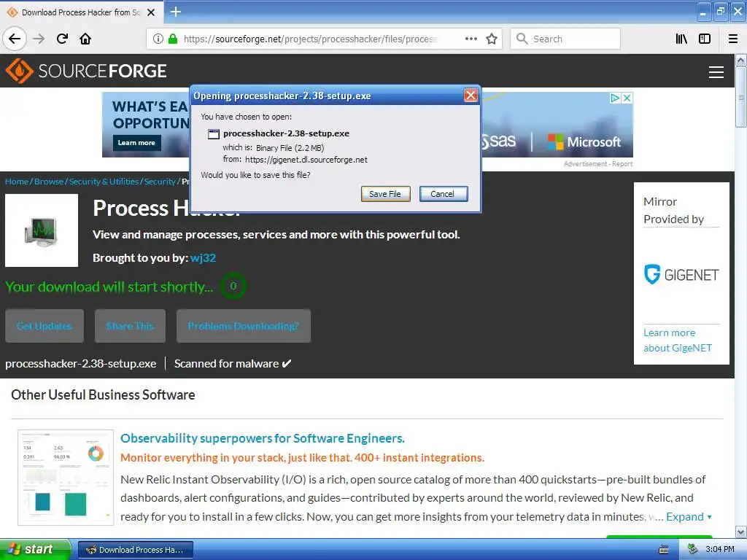Focus the browser Search field

[x=565, y=39]
